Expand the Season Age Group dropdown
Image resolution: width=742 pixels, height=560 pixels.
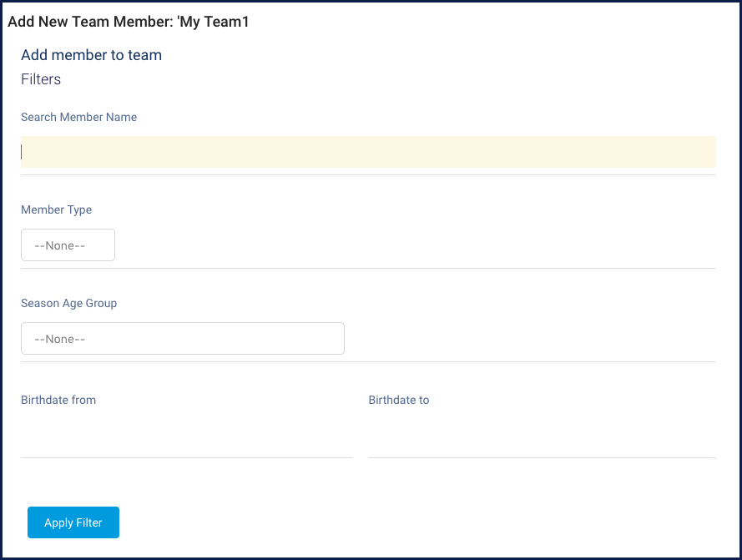tap(182, 339)
